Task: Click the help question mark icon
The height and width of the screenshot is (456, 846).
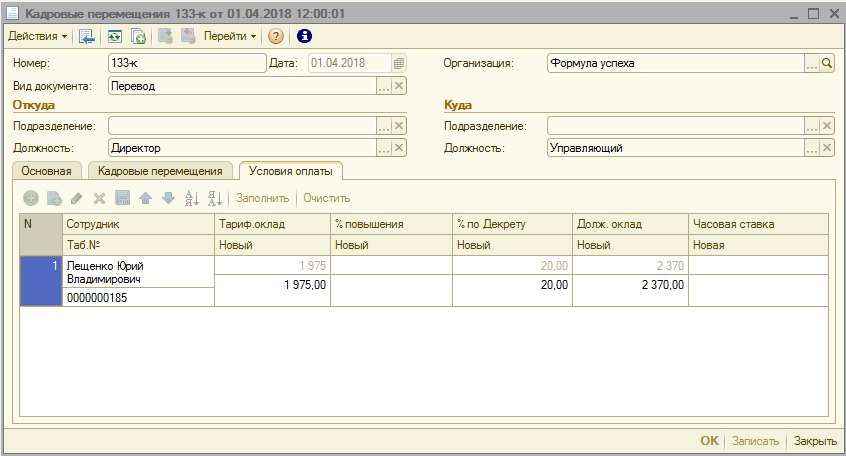Action: [x=276, y=36]
